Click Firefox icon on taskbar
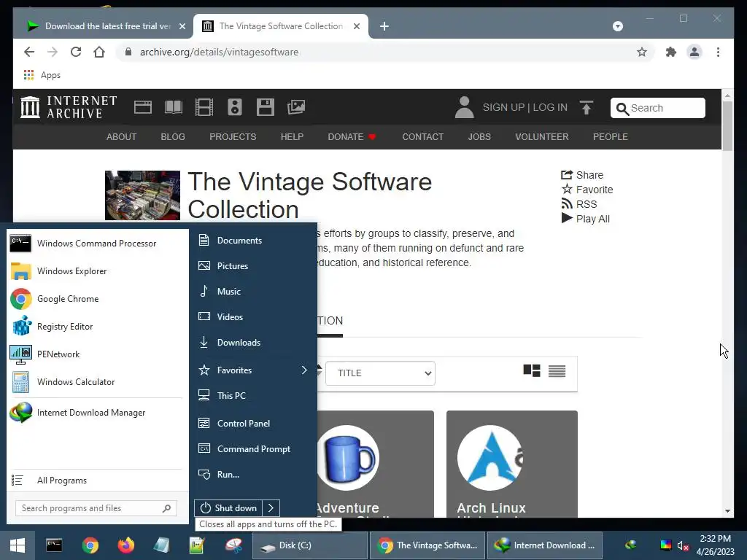This screenshot has width=747, height=560. 125,545
